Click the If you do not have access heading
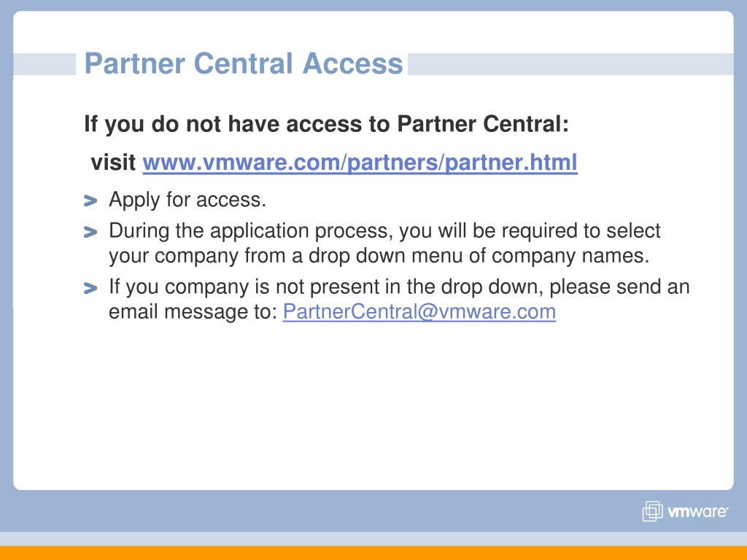The image size is (747, 560). [326, 124]
